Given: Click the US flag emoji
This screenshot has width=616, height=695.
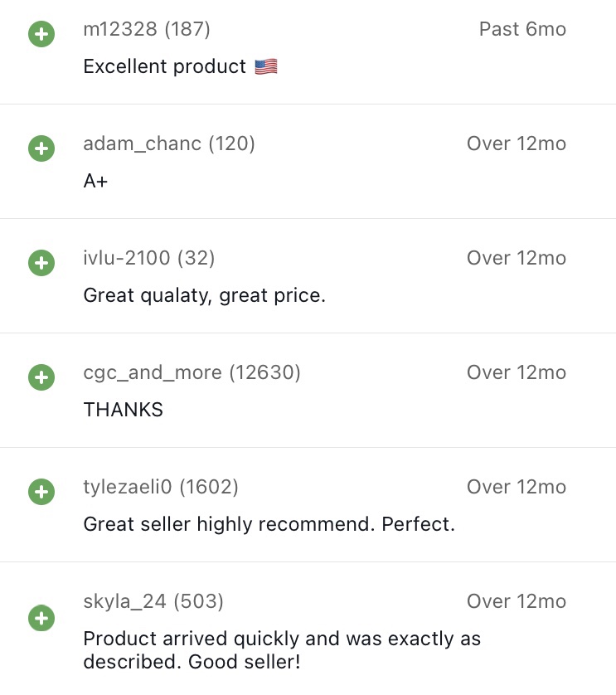Looking at the screenshot, I should coord(266,67).
